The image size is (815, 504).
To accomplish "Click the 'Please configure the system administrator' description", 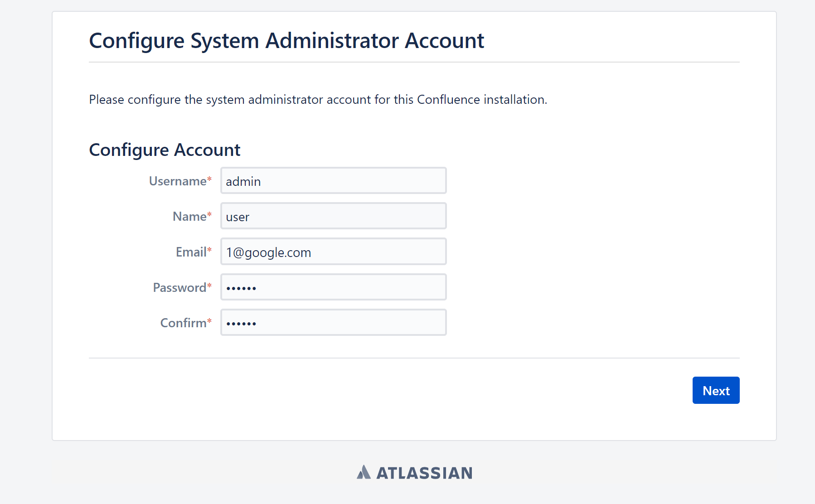I will (318, 99).
